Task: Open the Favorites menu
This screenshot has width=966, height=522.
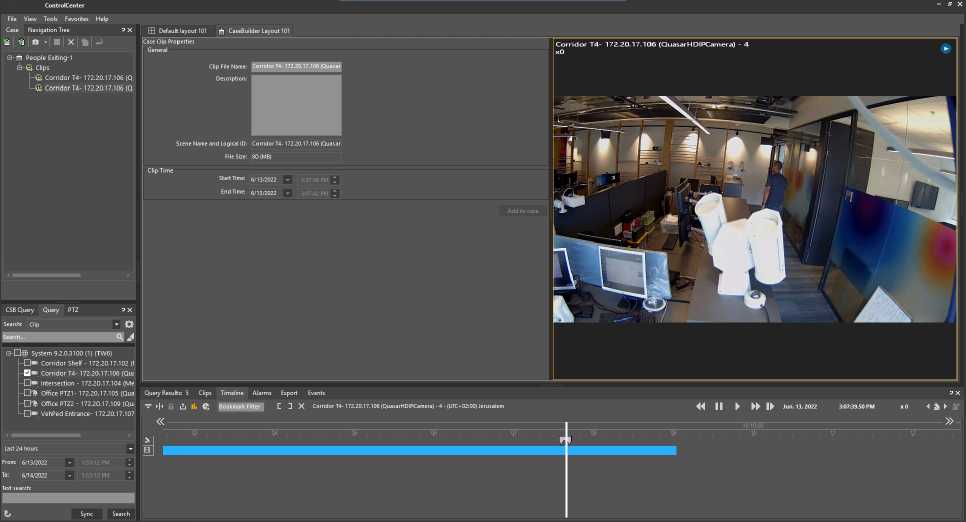Action: tap(76, 19)
